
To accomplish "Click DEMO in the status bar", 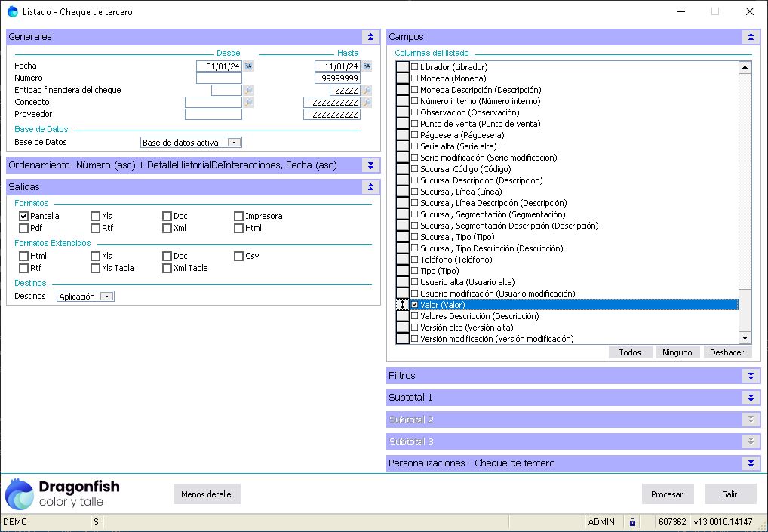I will 15,521.
